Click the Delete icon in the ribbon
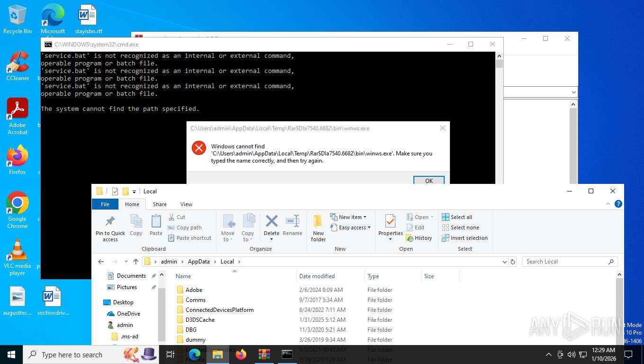The image size is (644, 364). (271, 225)
